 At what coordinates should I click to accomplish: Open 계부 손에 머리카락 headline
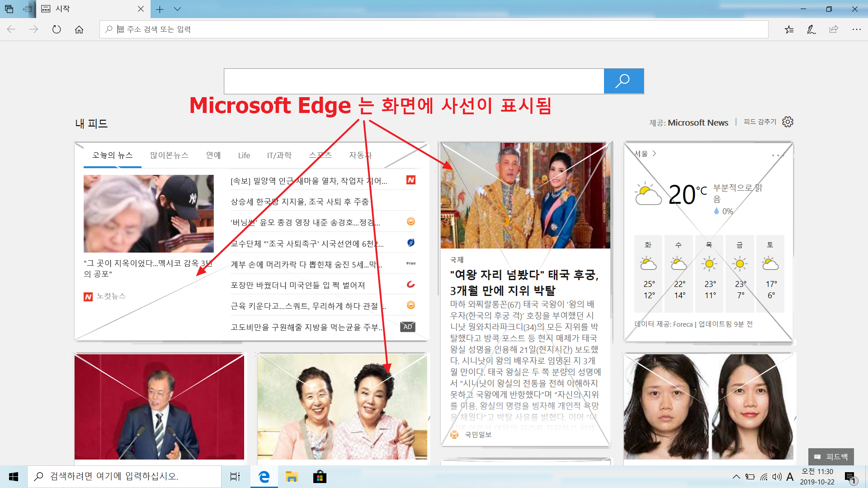[x=307, y=264]
